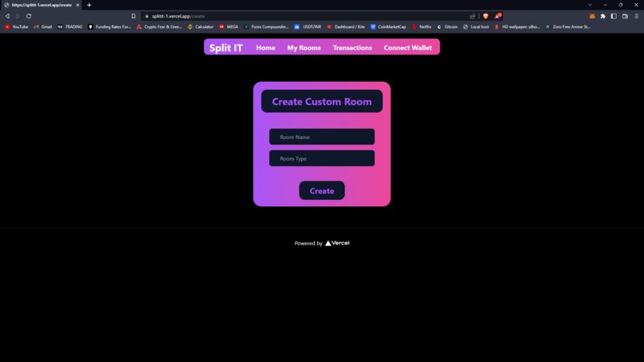The image size is (644, 362).
Task: Open the USDT/INR bookmark
Action: 308,26
